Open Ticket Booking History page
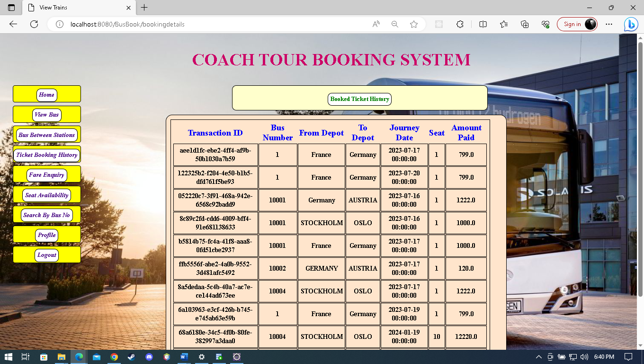644x364 pixels. tap(46, 155)
